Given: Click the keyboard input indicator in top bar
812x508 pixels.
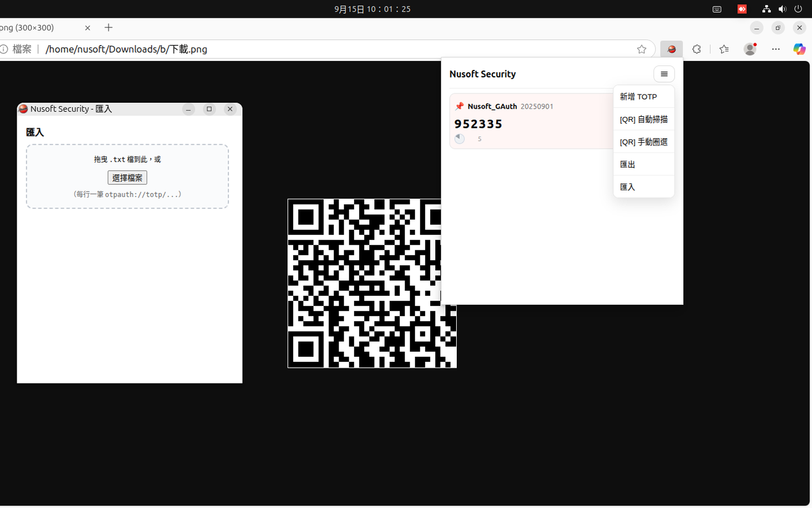Looking at the screenshot, I should pyautogui.click(x=717, y=9).
